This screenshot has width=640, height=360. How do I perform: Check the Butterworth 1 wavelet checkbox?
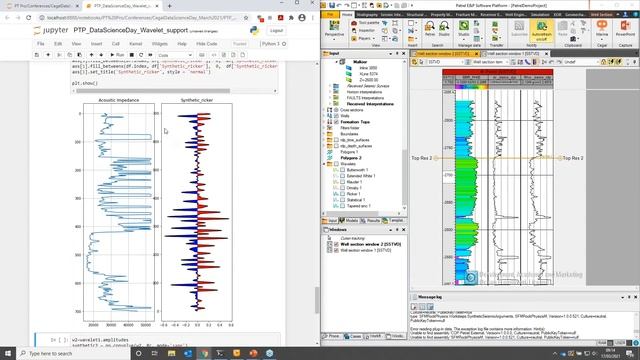point(342,170)
